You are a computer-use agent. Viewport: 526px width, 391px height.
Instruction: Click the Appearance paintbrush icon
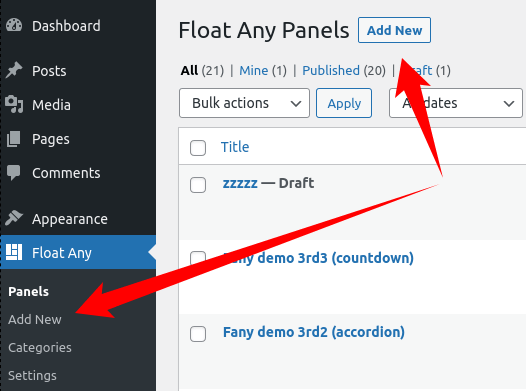pos(14,218)
